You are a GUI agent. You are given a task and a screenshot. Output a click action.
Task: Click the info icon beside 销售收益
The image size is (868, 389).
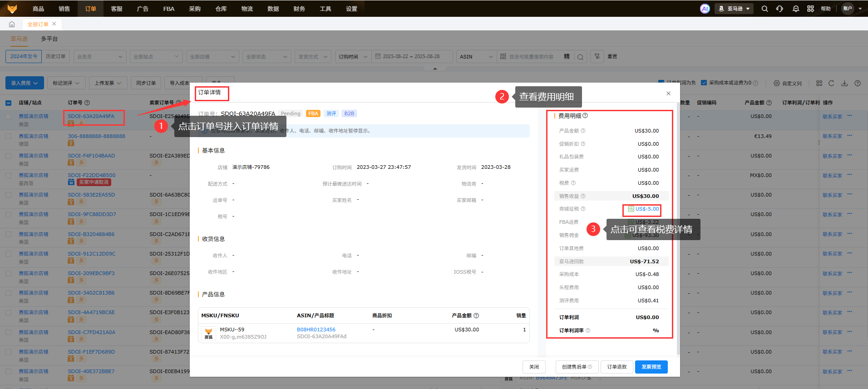(x=583, y=196)
